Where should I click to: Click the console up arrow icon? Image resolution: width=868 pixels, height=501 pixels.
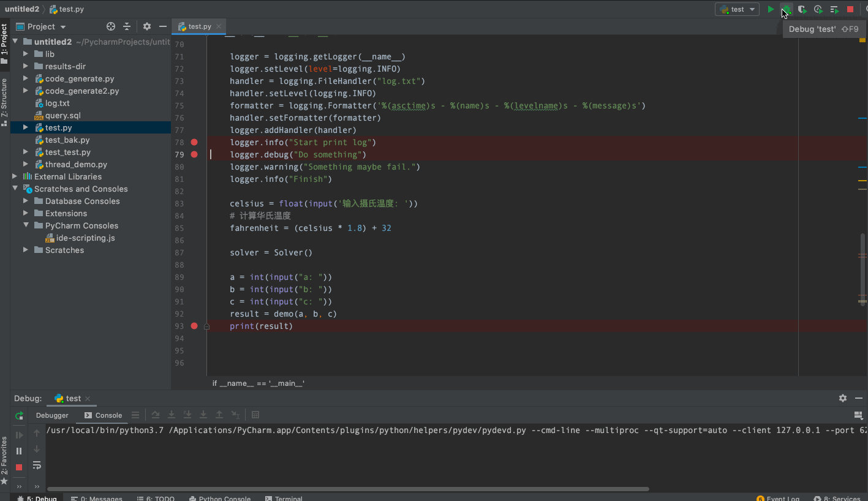tap(37, 433)
